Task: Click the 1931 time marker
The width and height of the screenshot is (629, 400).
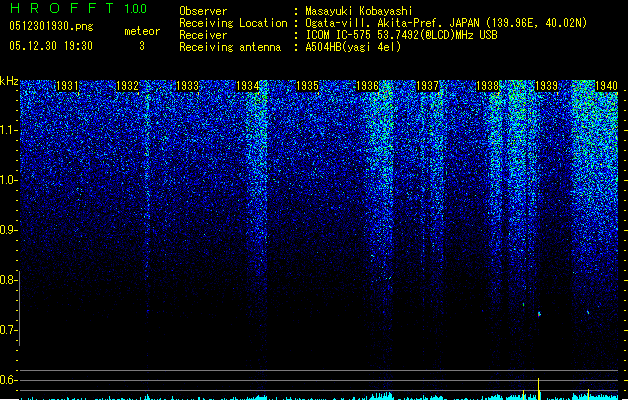Action: pos(67,86)
